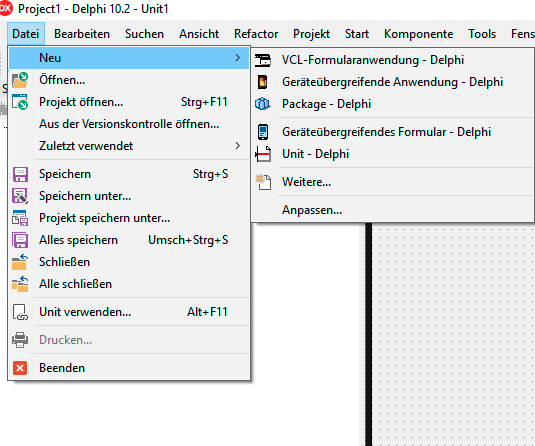Open the Projekt menu
Screen dimensions: 535x446
pos(311,34)
